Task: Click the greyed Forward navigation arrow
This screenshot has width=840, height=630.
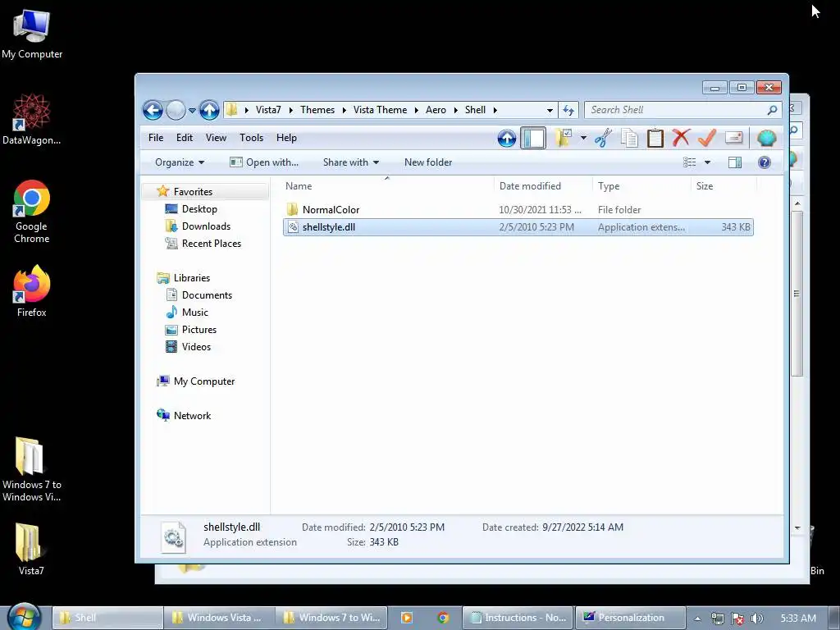Action: (176, 111)
